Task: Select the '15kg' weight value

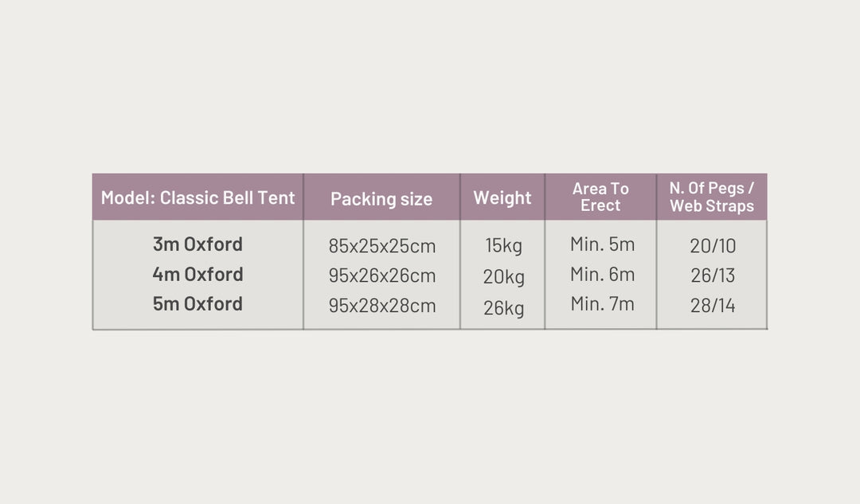Action: (503, 246)
